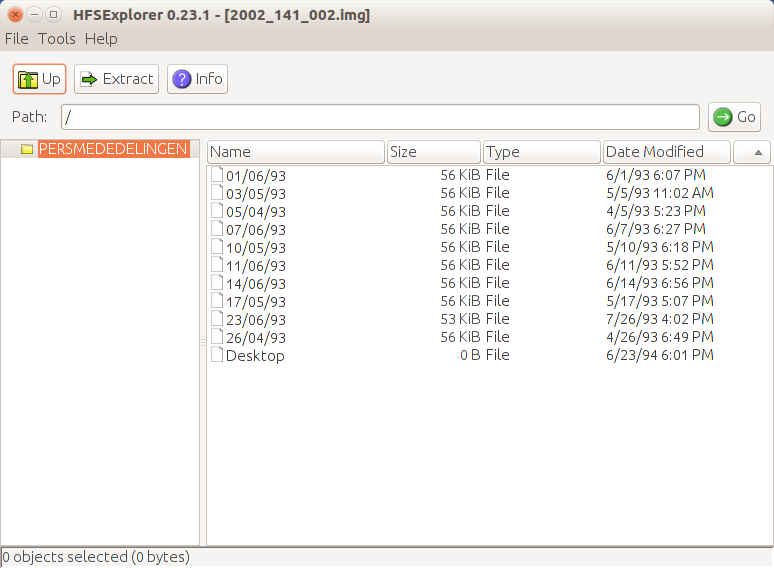
Task: Select the file named 17/05/93
Action: pos(256,301)
